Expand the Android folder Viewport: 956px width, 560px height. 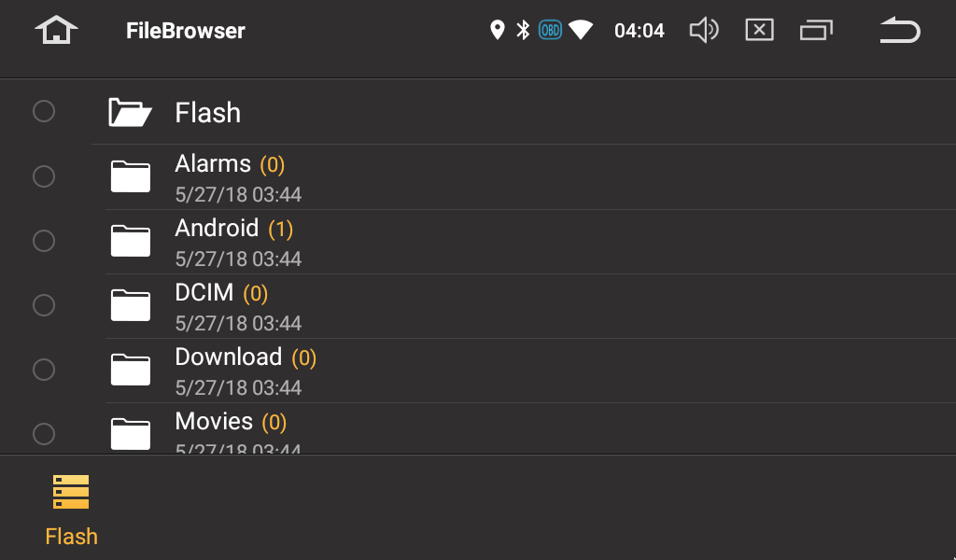217,229
